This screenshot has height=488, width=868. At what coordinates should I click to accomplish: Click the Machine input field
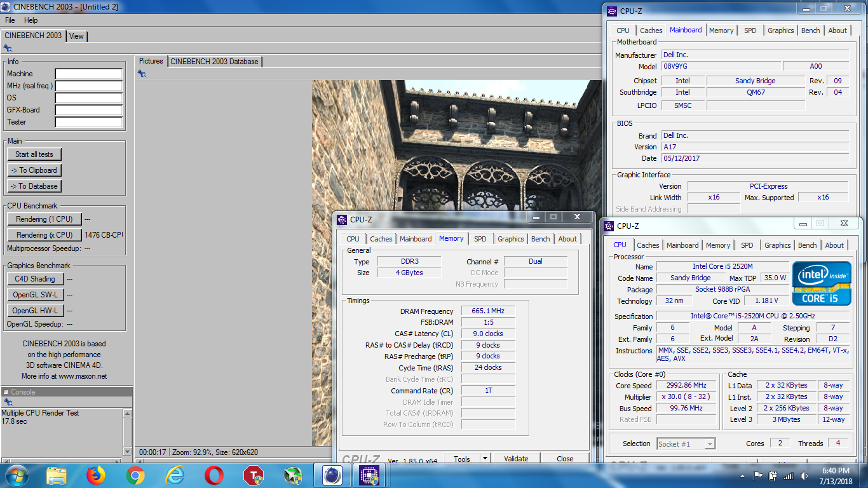(89, 74)
